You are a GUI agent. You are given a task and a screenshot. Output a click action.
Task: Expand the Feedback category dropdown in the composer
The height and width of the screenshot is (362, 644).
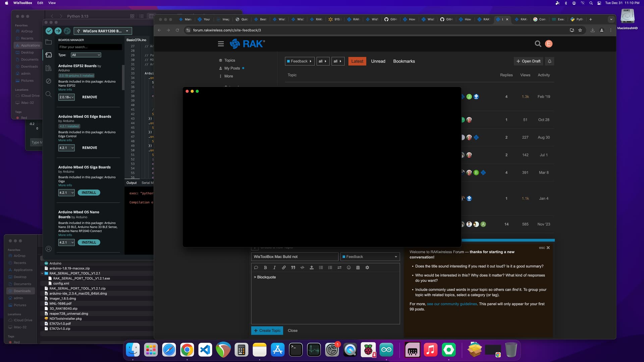tap(370, 257)
